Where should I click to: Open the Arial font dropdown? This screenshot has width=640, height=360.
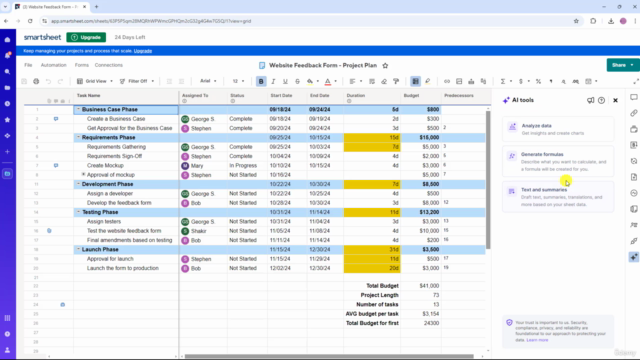click(x=208, y=81)
